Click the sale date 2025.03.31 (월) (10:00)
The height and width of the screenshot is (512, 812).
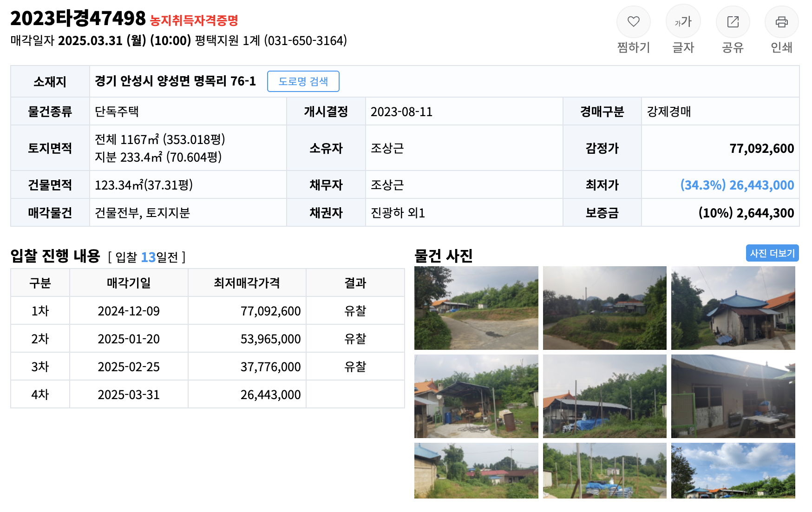(124, 41)
